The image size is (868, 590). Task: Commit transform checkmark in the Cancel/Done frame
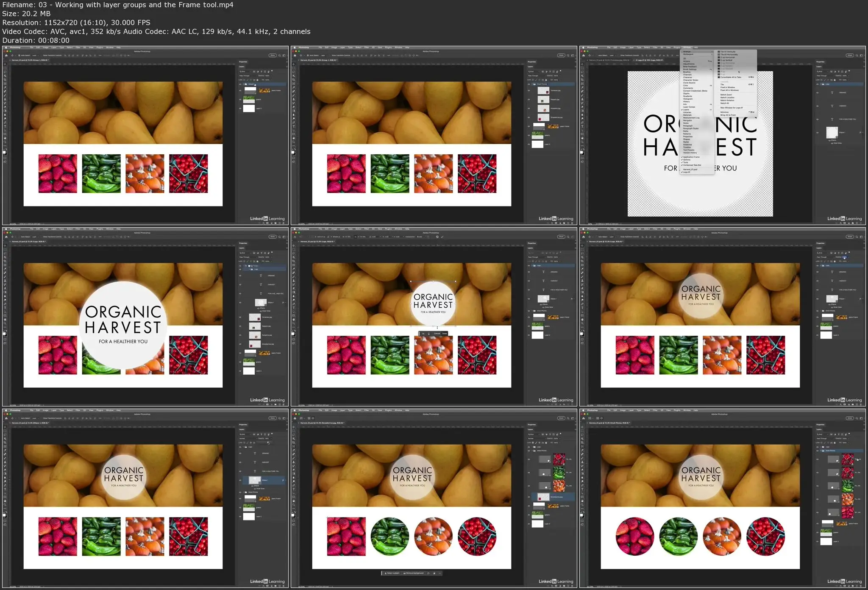(442, 237)
